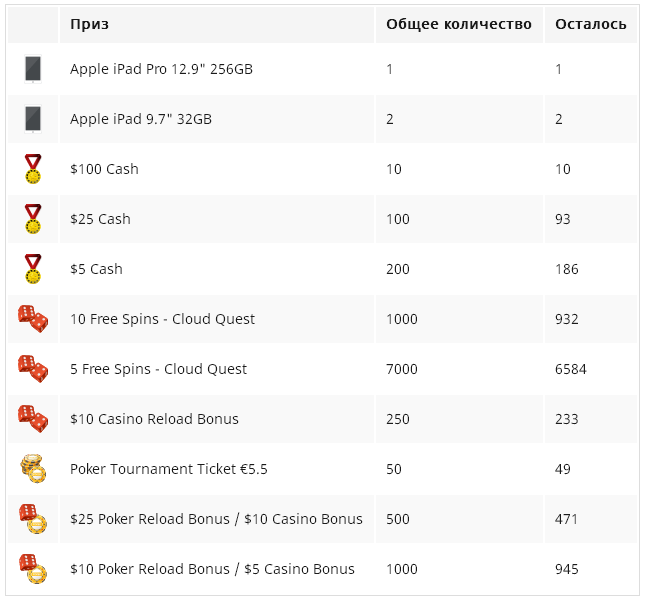Click the iPad 9.7" 32GB tablet icon
646x605 pixels.
[33, 119]
